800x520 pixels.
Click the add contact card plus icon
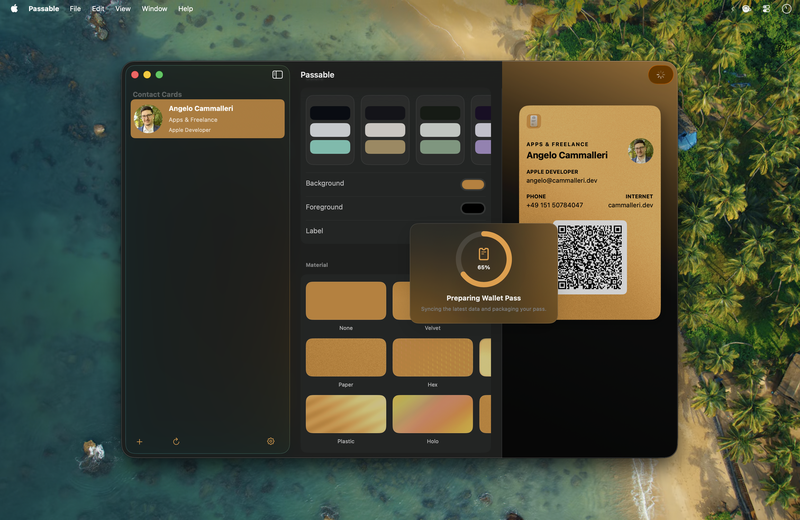(139, 441)
